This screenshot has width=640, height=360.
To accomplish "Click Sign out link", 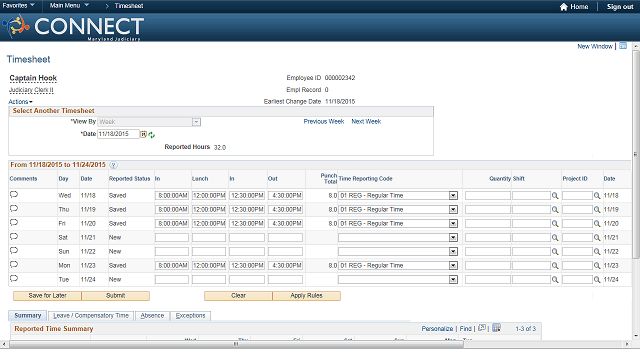I will (x=620, y=7).
